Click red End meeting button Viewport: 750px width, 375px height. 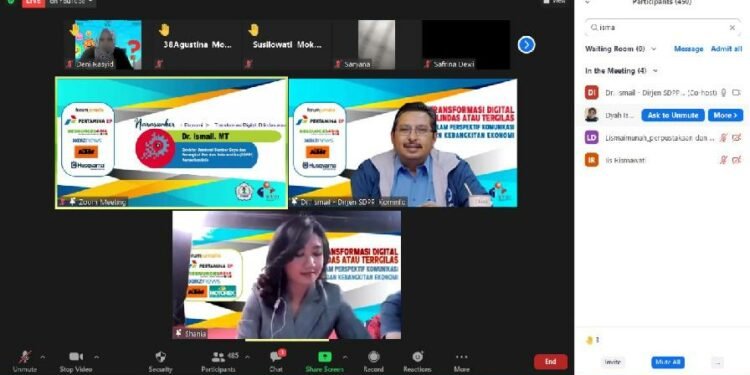tap(551, 362)
